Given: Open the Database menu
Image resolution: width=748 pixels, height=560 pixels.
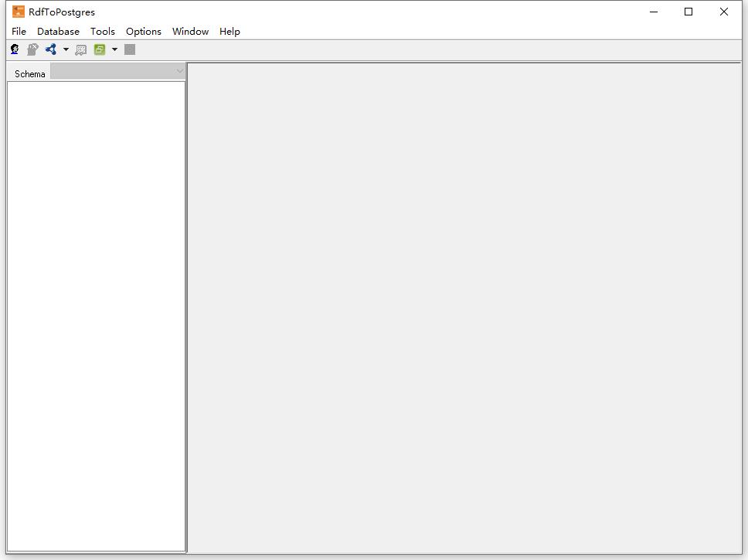Looking at the screenshot, I should coord(58,31).
